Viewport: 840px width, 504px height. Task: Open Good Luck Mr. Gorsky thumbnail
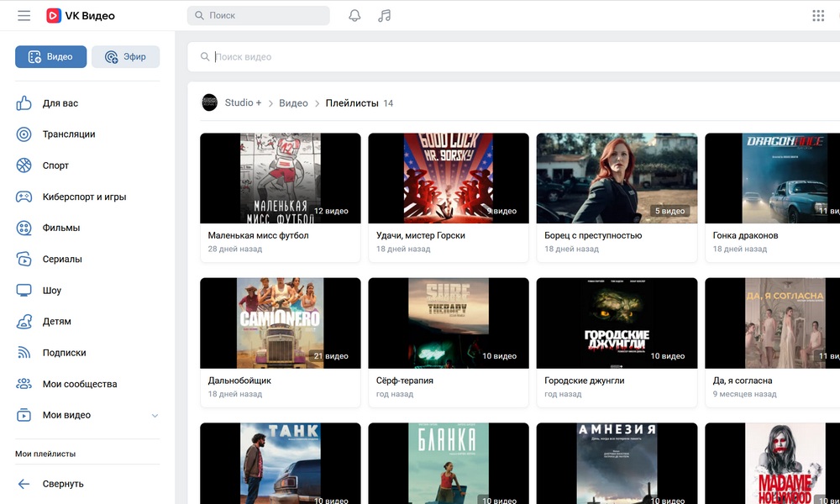449,178
